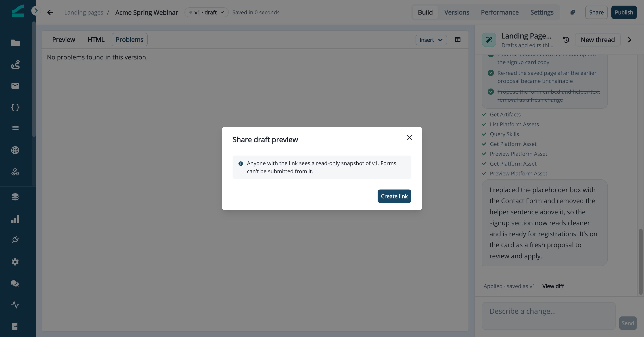Viewport: 644px width, 337px height.
Task: Switch to the Performance tab
Action: tap(500, 12)
